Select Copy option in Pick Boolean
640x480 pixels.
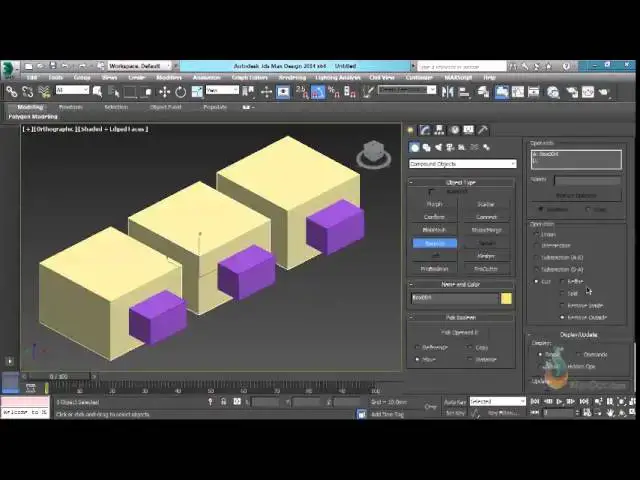point(470,347)
